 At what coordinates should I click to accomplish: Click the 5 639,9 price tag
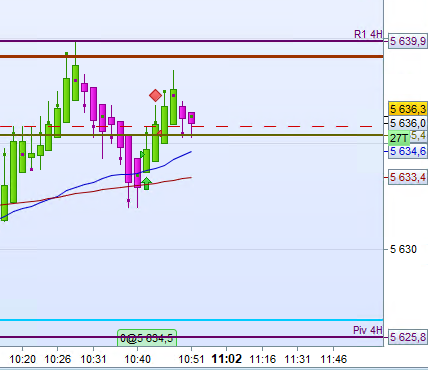coord(408,41)
